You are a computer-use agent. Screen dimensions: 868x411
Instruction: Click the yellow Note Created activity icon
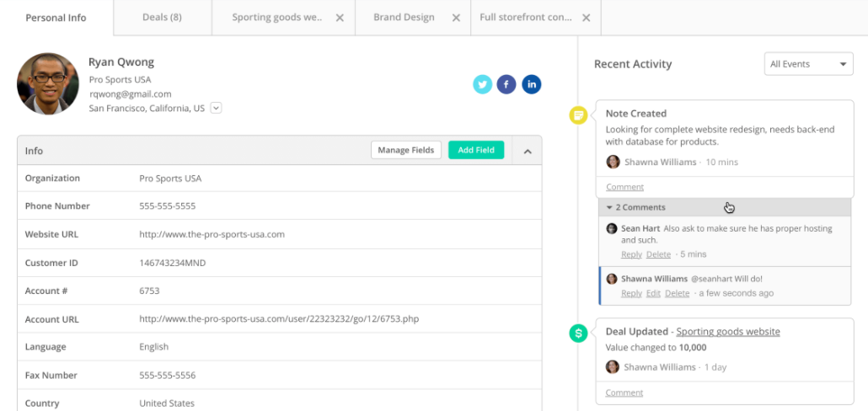[x=578, y=115]
